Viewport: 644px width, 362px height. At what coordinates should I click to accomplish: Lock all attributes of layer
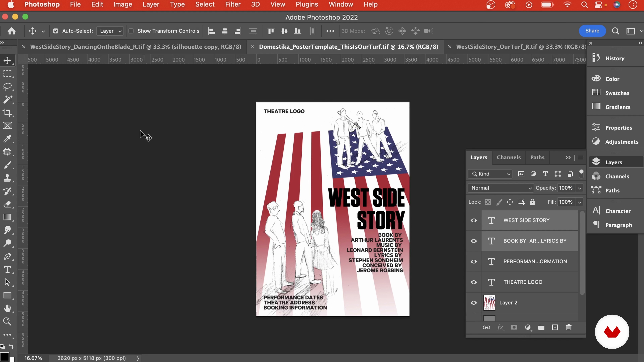[532, 202]
